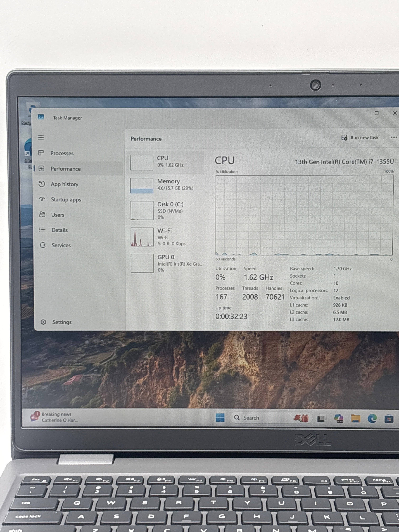The height and width of the screenshot is (532, 399).
Task: Click the Threads value 2008
Action: (x=250, y=297)
